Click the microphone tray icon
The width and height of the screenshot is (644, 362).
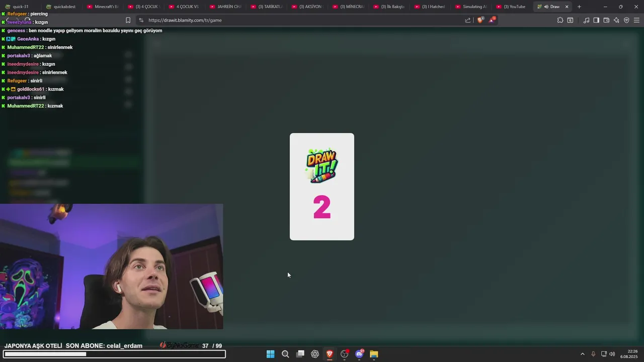click(x=593, y=354)
